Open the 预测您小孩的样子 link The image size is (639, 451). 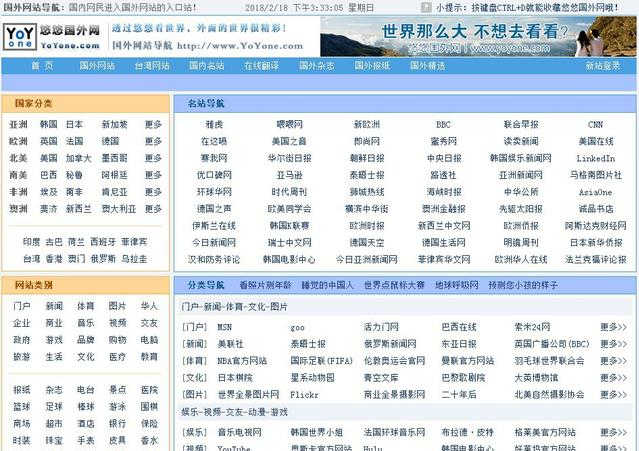tap(523, 285)
